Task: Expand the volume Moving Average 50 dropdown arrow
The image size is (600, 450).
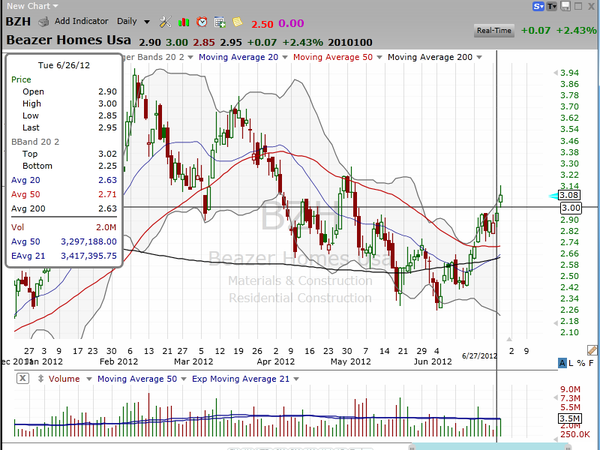Action: pos(184,379)
